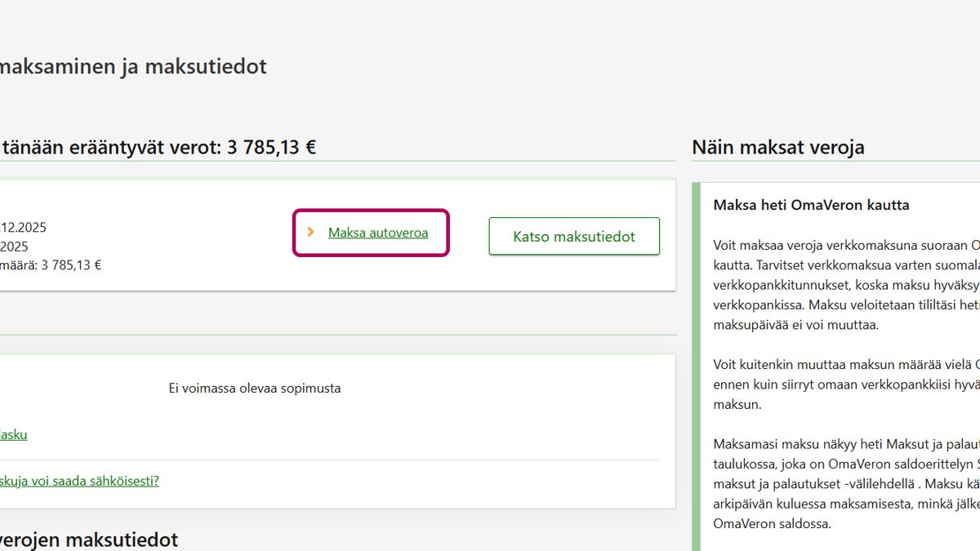Click the 'verojen maksutiedot' section heading
The height and width of the screenshot is (551, 980).
[88, 540]
